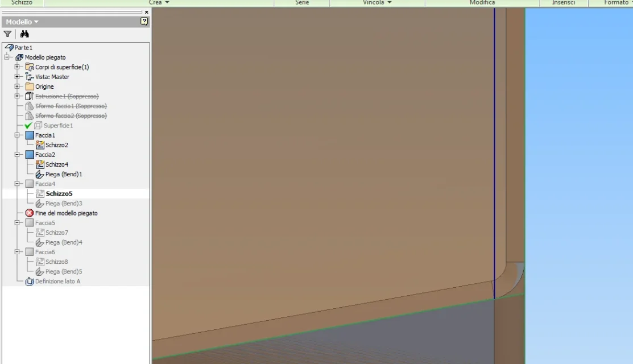Click the green checkmark beside Superficie1
Screen dimensions: 633x364
pos(28,126)
